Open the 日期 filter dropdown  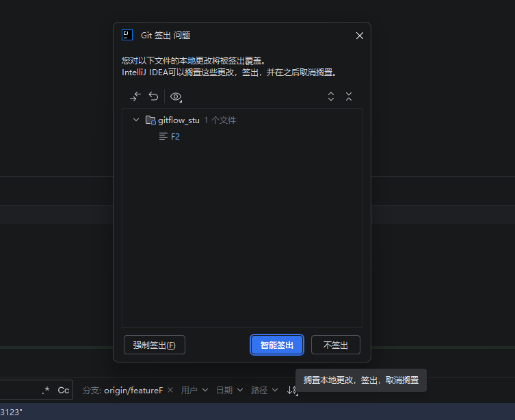coord(230,390)
